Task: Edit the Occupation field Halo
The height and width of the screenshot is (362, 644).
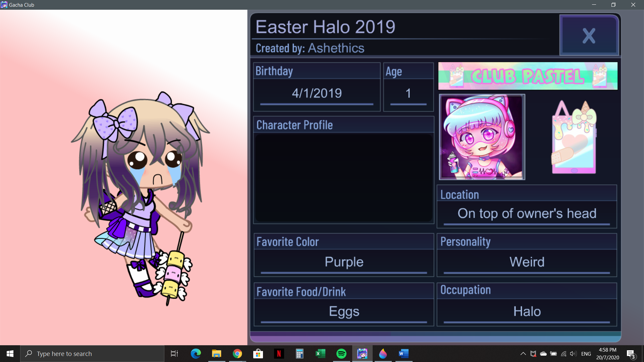Action: (x=527, y=312)
